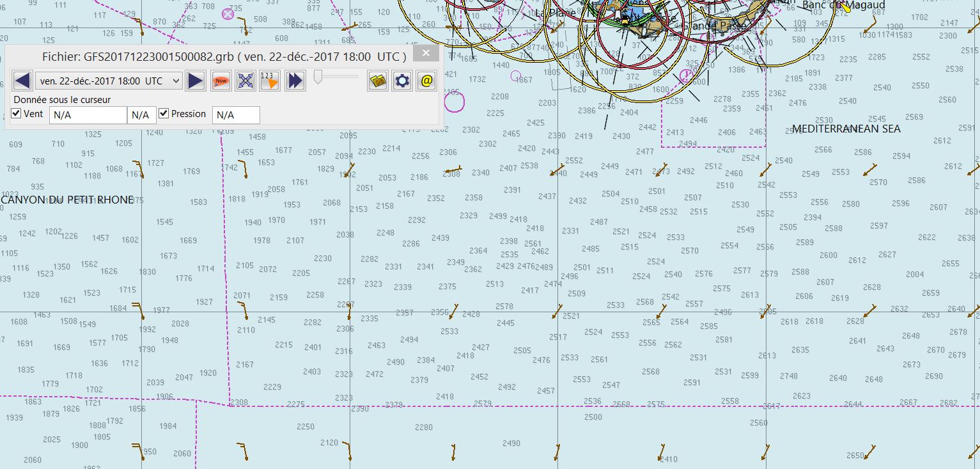This screenshot has height=469, width=980.
Task: Uncheck the Pression checkbox
Action: pyautogui.click(x=164, y=113)
